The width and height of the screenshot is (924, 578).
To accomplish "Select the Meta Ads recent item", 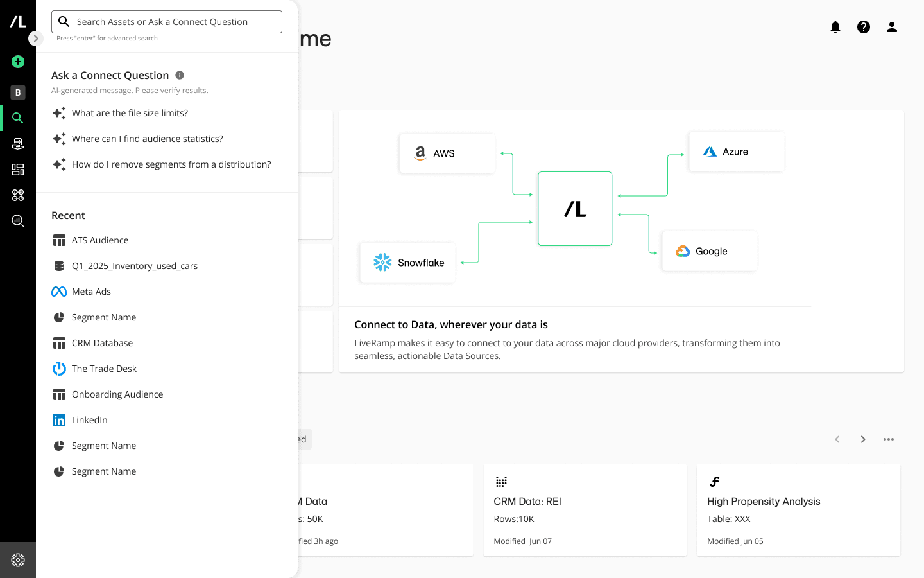I will [x=91, y=292].
